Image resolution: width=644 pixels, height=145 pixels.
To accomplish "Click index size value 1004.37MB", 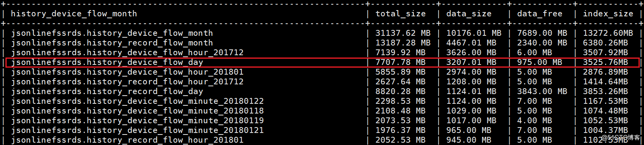I will (x=605, y=130).
